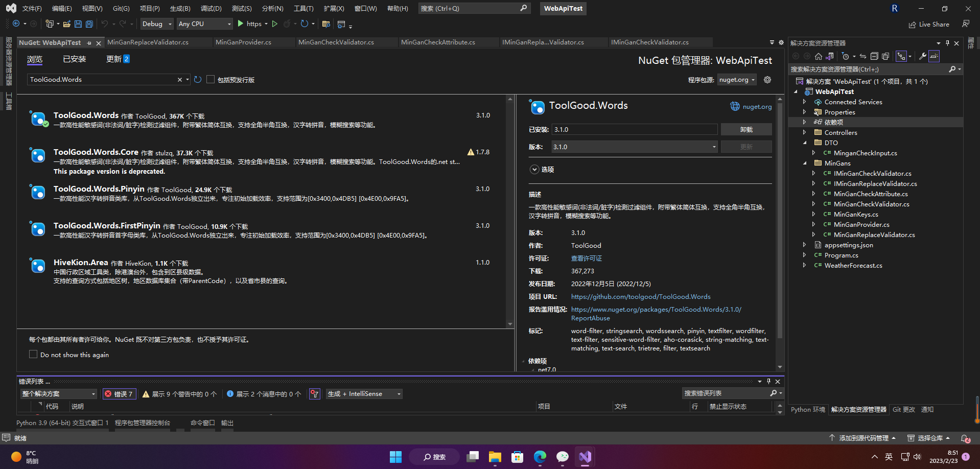Click inside the NuGet package search box

(x=102, y=79)
